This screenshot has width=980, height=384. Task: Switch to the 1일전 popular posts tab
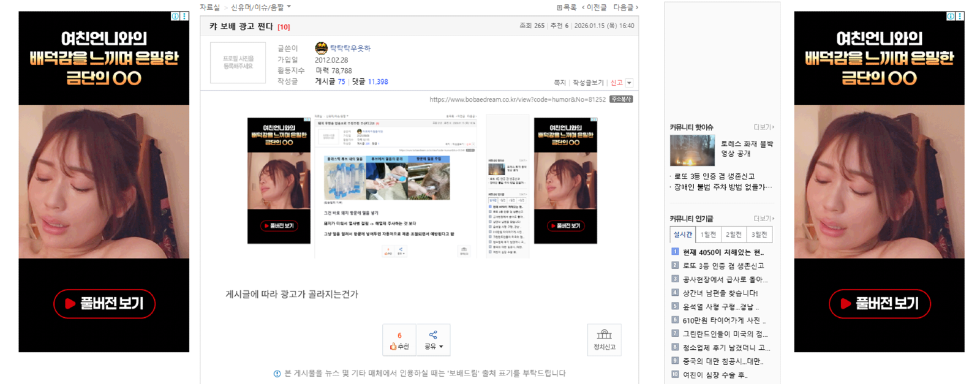(x=707, y=235)
